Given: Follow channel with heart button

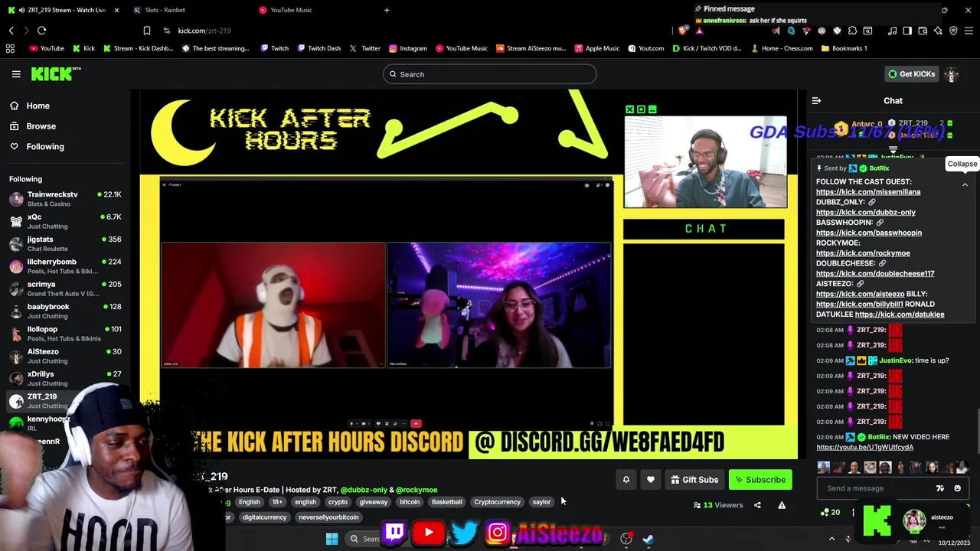Looking at the screenshot, I should tap(651, 480).
